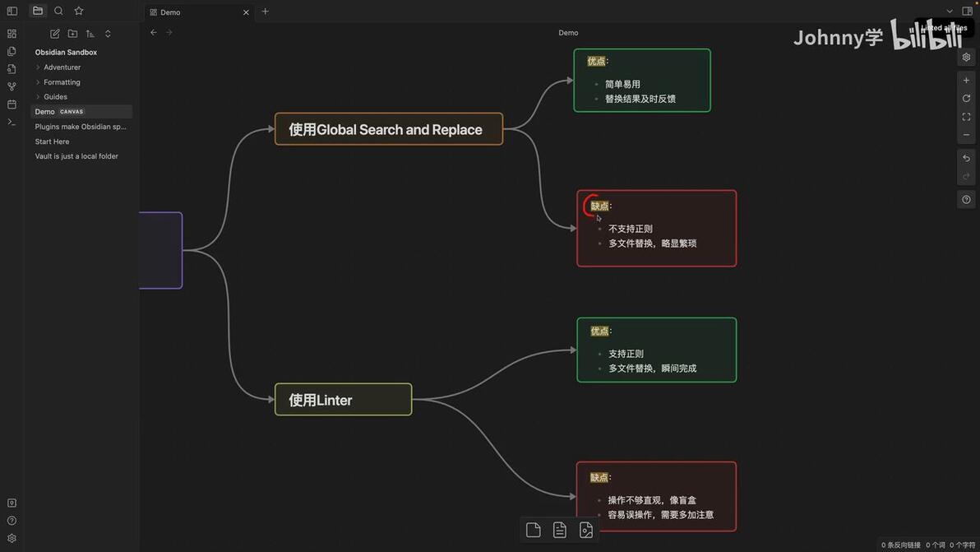The height and width of the screenshot is (552, 980).
Task: Open a new tab with plus
Action: [x=265, y=12]
